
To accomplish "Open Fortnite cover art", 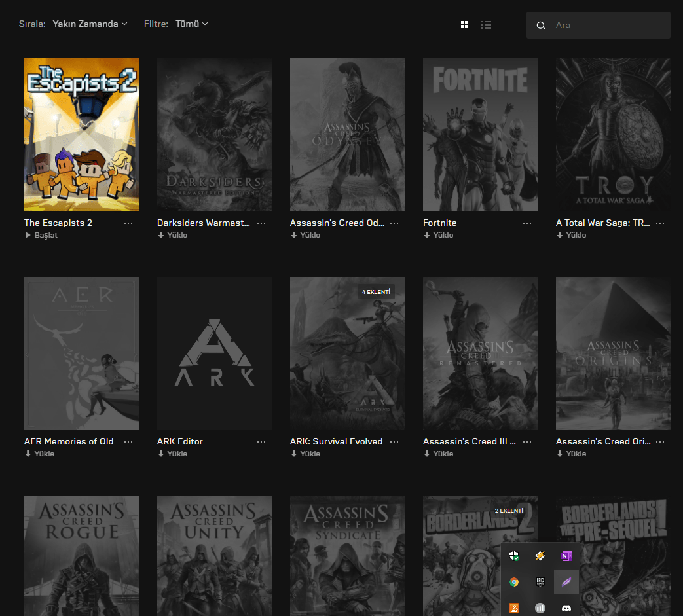I will pos(480,135).
